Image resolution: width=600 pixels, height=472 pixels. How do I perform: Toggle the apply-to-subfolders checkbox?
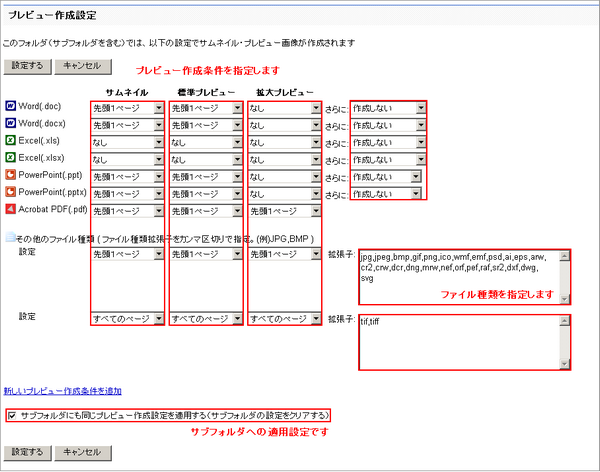[12, 415]
